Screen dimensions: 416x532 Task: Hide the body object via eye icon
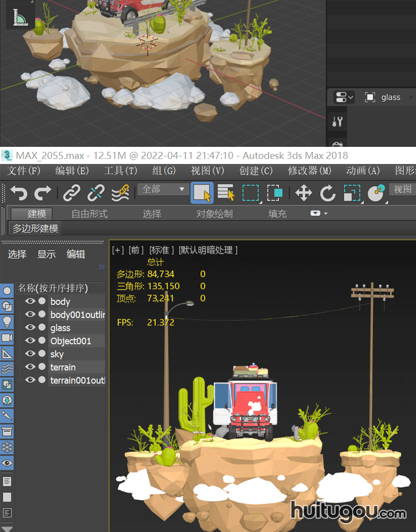tap(30, 301)
